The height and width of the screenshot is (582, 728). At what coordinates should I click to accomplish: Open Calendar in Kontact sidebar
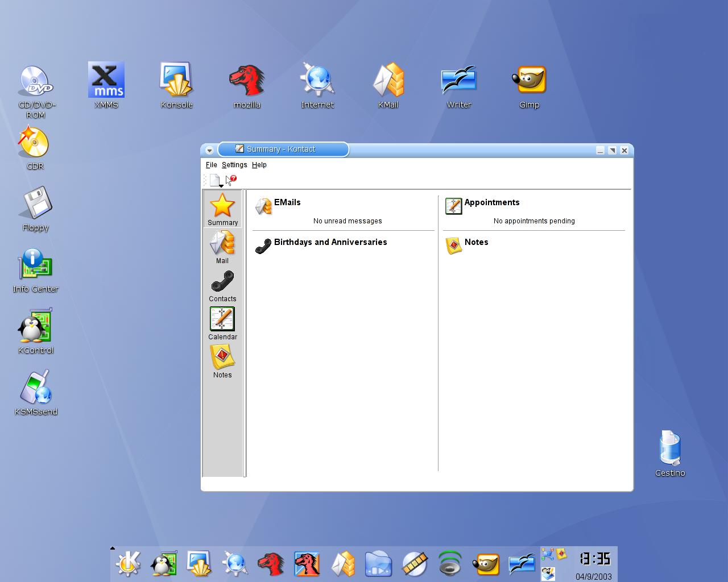222,323
